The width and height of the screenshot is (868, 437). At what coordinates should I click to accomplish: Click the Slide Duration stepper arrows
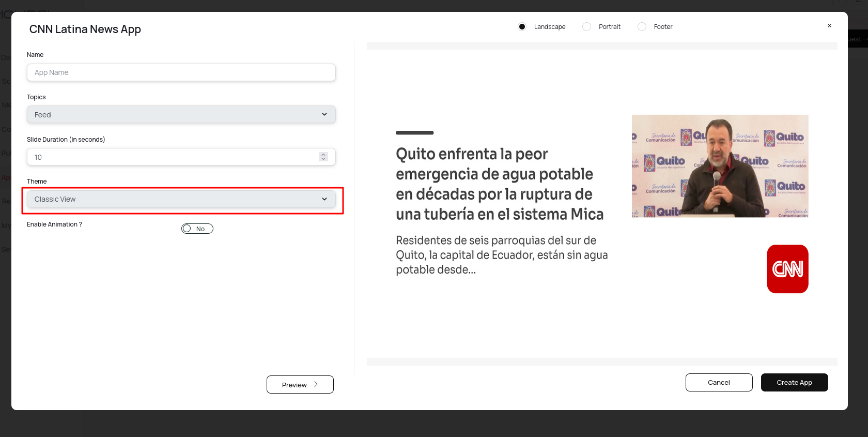click(323, 157)
